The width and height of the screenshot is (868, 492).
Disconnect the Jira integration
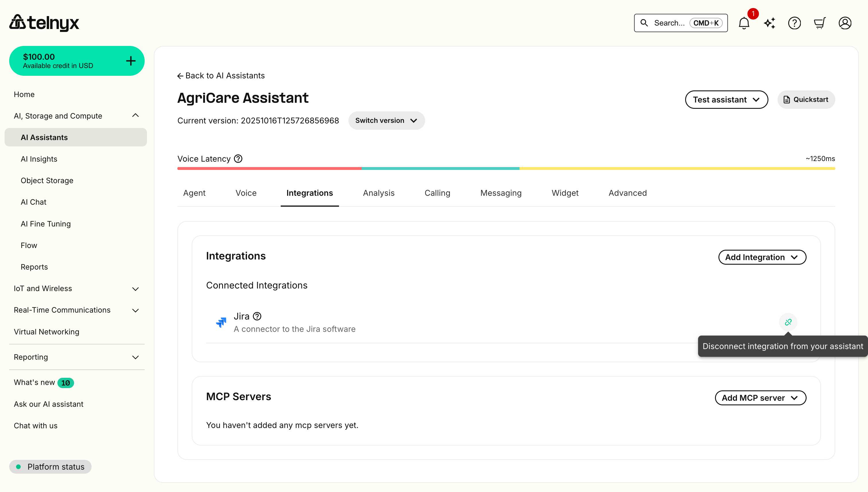(788, 322)
